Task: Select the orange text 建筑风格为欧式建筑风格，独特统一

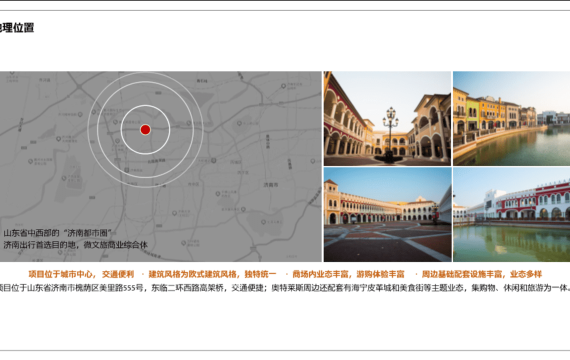Action: [x=212, y=274]
